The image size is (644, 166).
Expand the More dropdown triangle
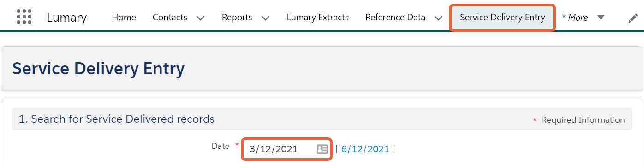coord(601,18)
